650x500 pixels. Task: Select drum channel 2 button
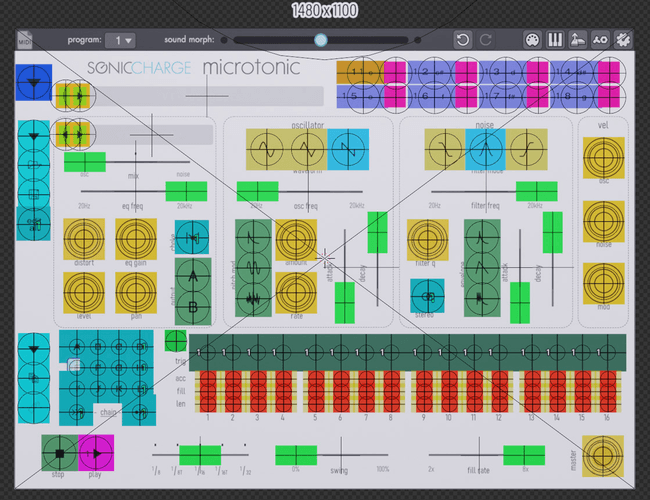coord(432,73)
